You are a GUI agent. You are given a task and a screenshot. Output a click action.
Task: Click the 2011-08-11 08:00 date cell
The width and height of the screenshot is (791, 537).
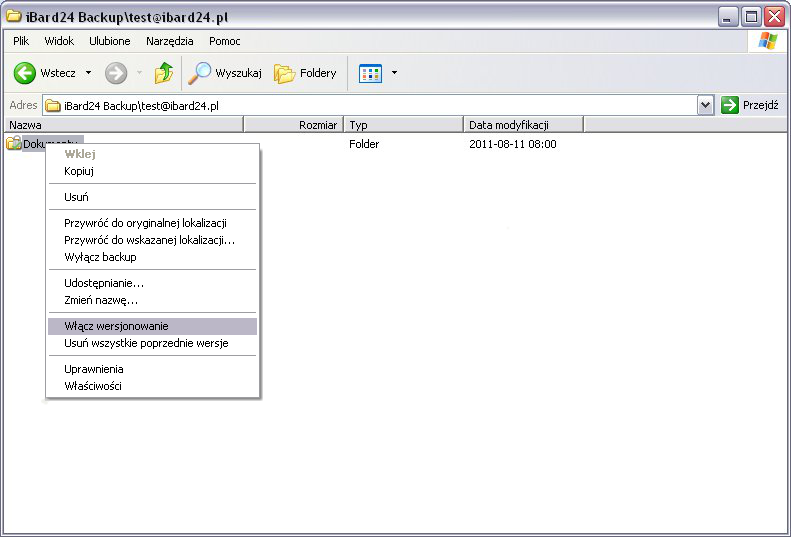pos(513,144)
